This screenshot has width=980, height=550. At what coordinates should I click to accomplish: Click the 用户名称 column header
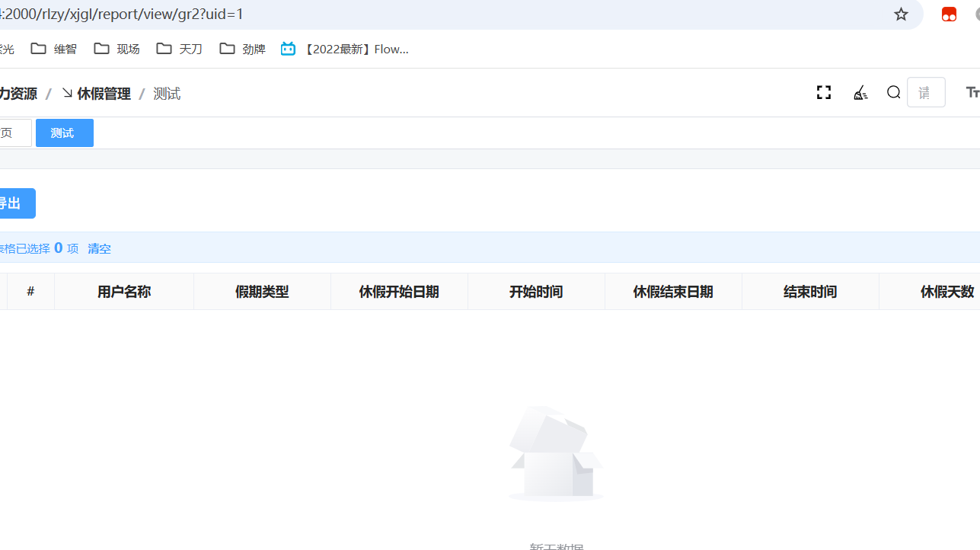124,292
